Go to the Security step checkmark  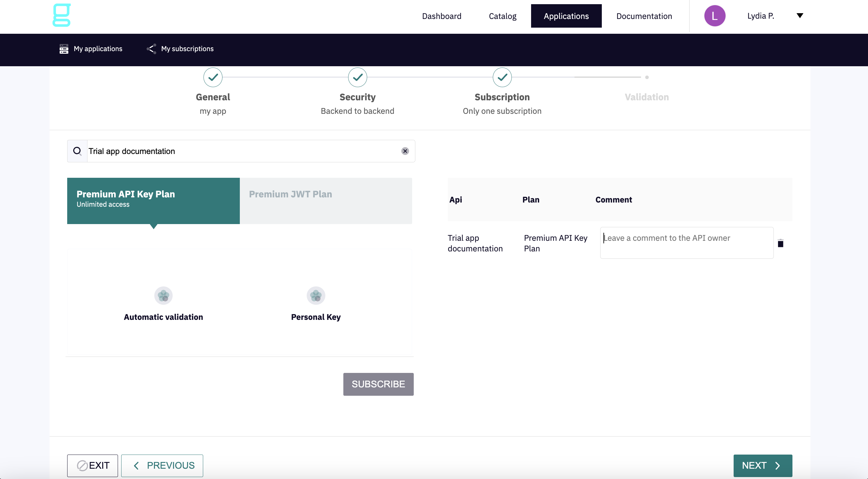click(357, 77)
